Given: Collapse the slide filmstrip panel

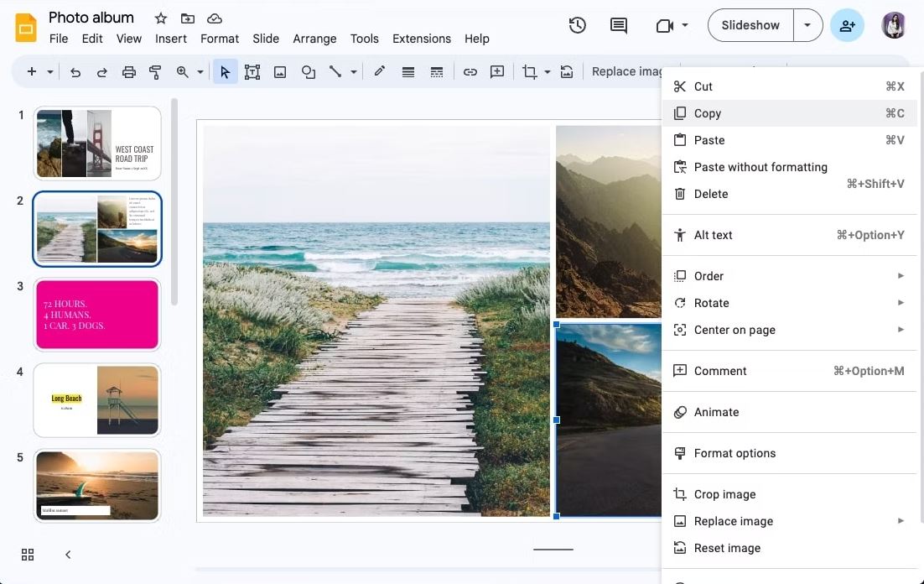Looking at the screenshot, I should coord(68,555).
